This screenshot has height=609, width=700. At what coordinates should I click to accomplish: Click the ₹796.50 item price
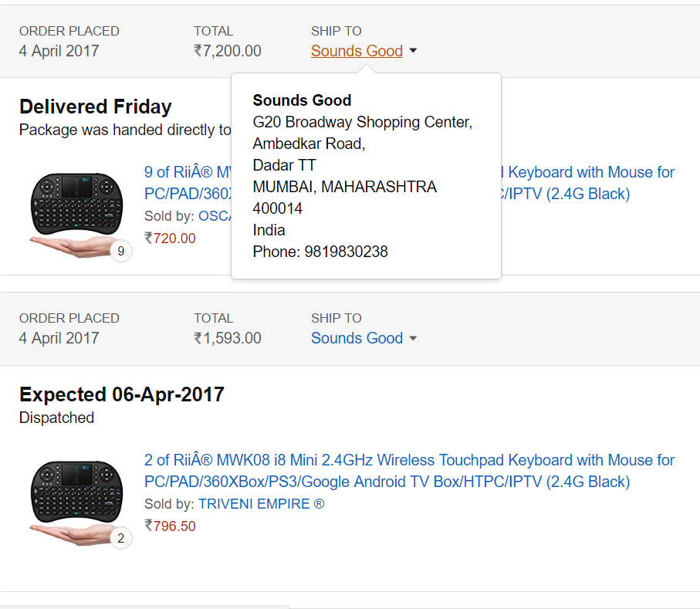170,526
